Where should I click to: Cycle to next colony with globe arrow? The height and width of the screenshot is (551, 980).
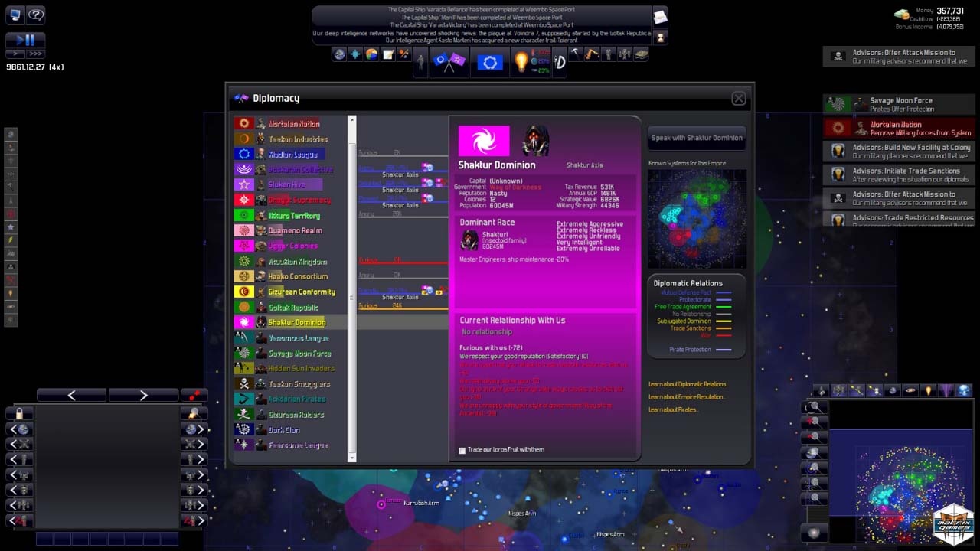click(194, 429)
